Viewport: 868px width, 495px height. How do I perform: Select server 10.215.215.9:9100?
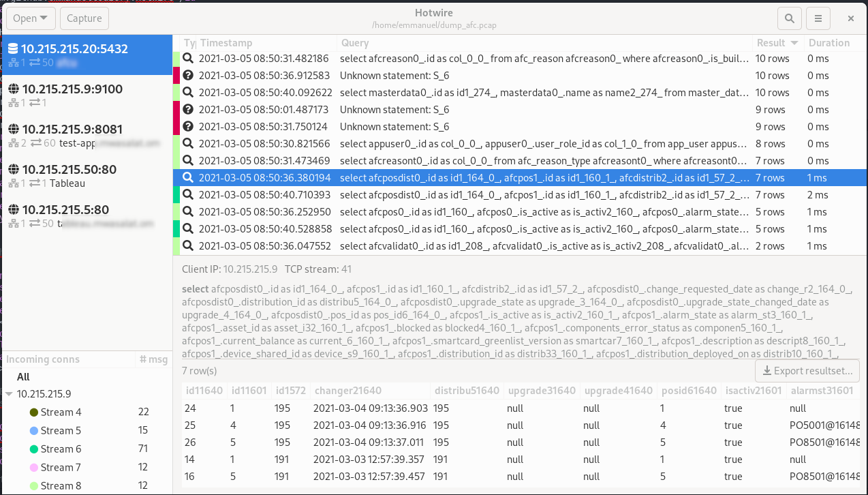click(87, 95)
